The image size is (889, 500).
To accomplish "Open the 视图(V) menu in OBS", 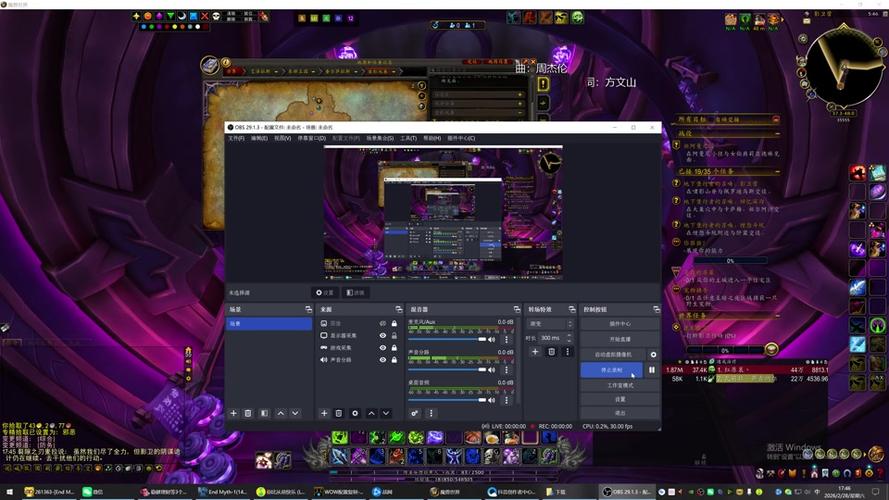I will (282, 138).
